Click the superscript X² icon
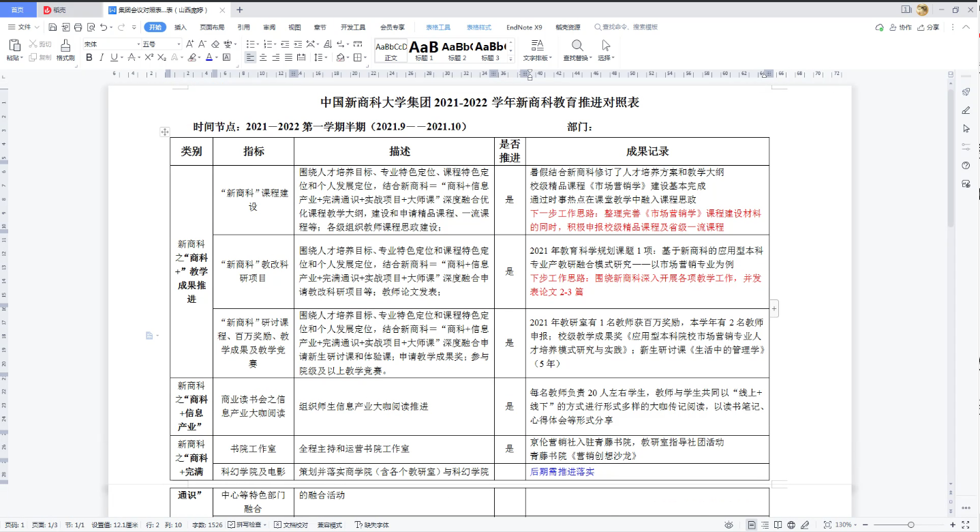The height and width of the screenshot is (532, 980). point(149,58)
